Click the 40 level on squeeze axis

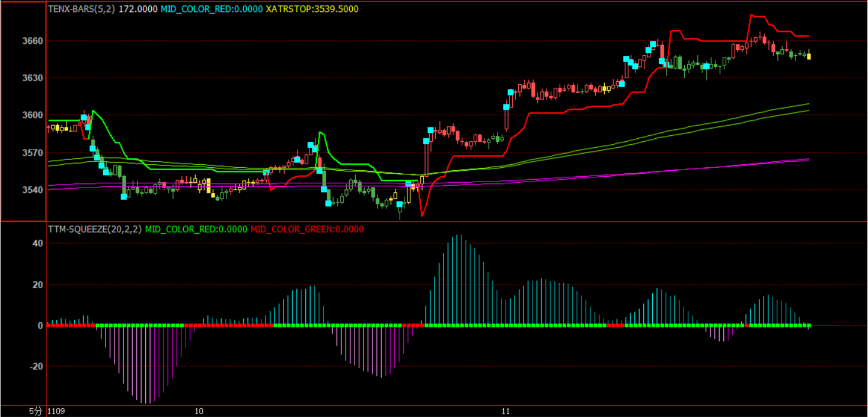(38, 243)
